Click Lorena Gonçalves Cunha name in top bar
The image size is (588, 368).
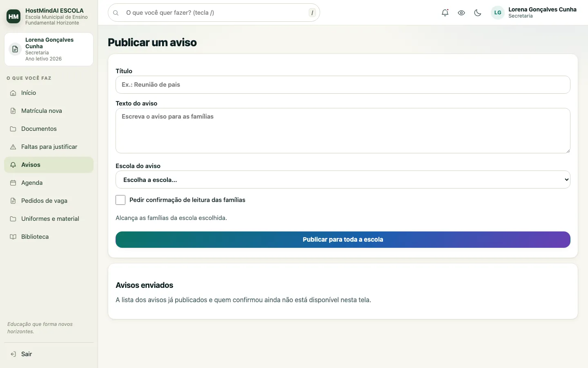point(542,9)
